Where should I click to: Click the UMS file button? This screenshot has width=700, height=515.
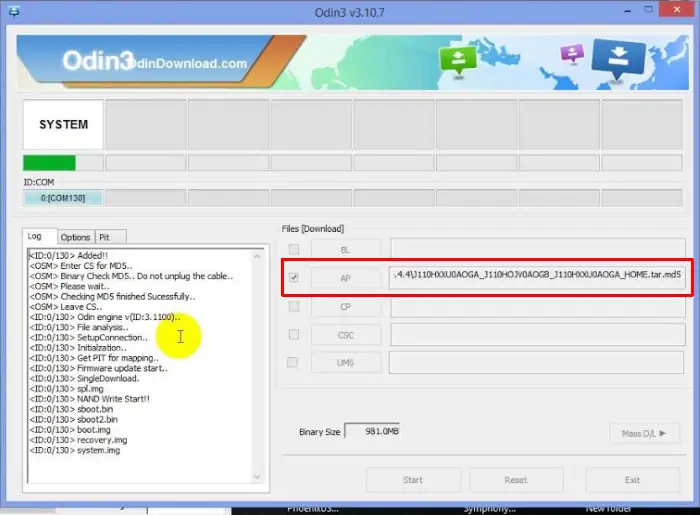point(346,362)
